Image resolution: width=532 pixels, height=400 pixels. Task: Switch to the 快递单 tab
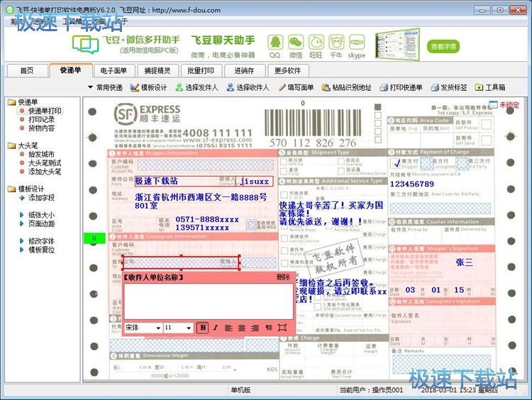pyautogui.click(x=70, y=70)
